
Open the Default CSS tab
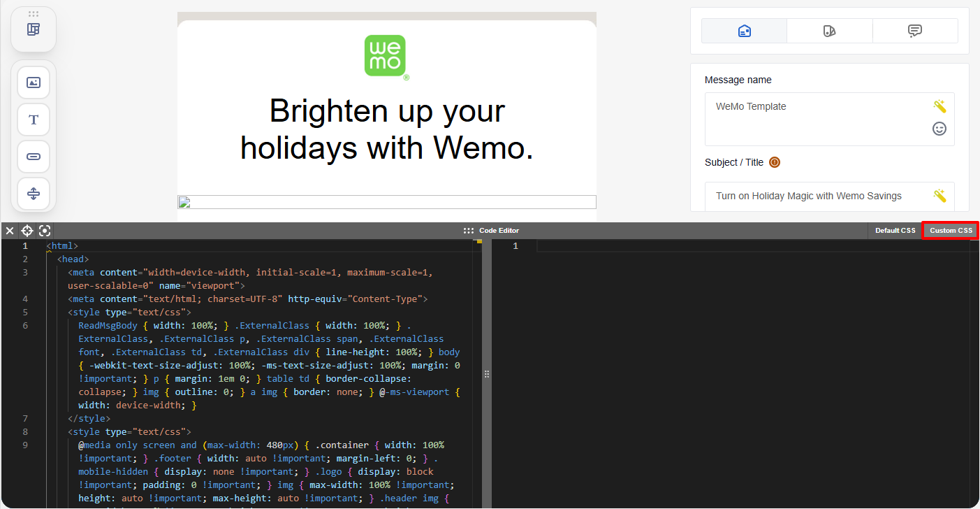pos(895,231)
